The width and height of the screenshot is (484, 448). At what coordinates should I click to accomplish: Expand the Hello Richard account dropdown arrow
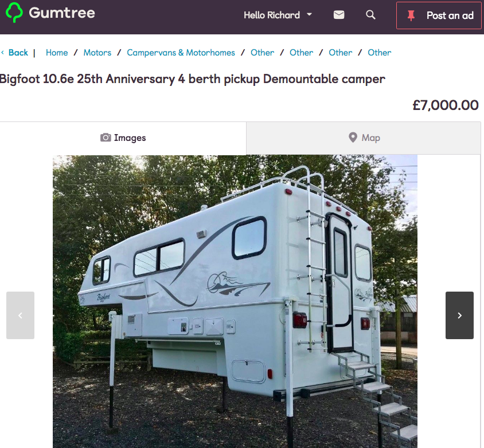[x=309, y=14]
